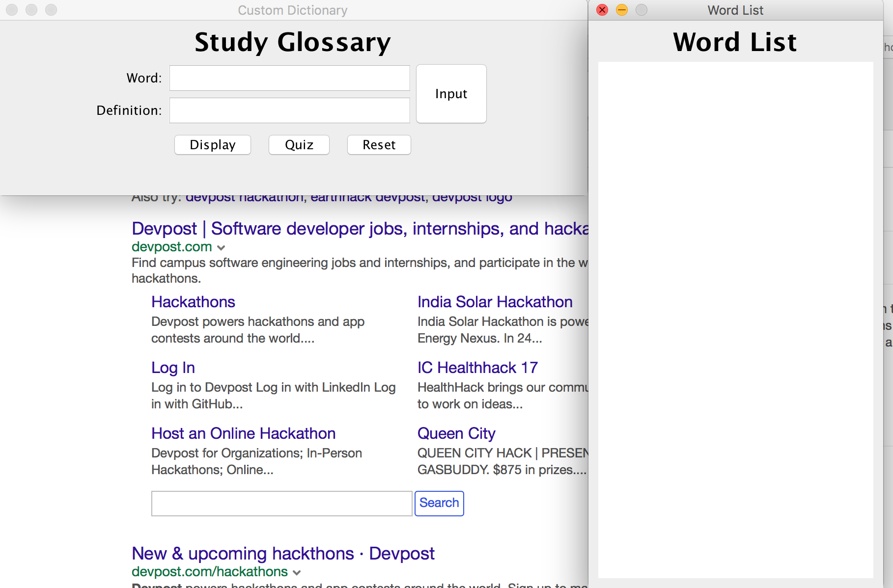893x588 pixels.
Task: Open the Hackathons sitelink
Action: click(x=193, y=302)
